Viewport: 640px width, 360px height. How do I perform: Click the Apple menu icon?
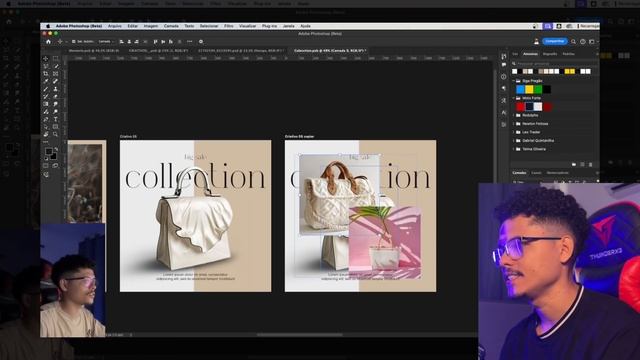click(x=48, y=26)
